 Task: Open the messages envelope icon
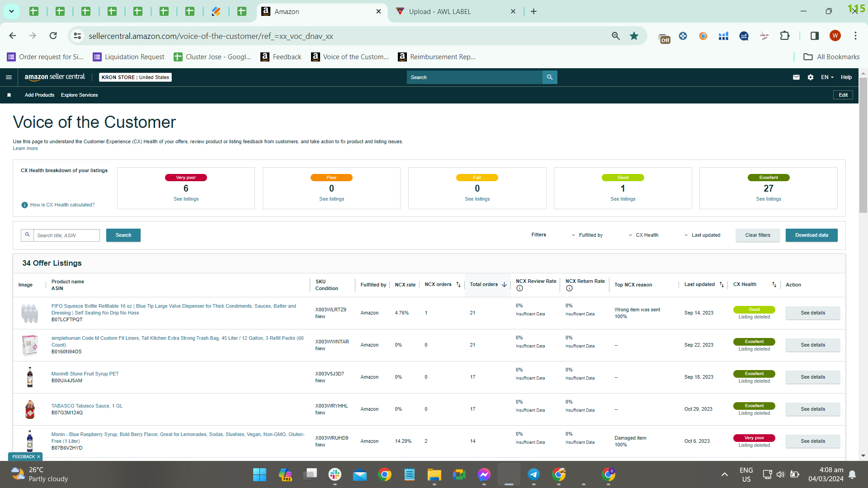[796, 77]
